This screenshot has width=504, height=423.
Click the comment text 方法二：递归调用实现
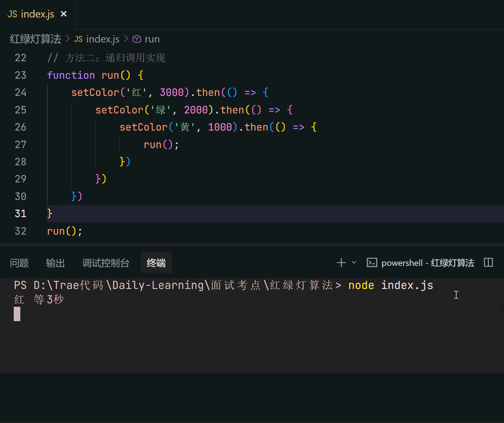coord(115,58)
